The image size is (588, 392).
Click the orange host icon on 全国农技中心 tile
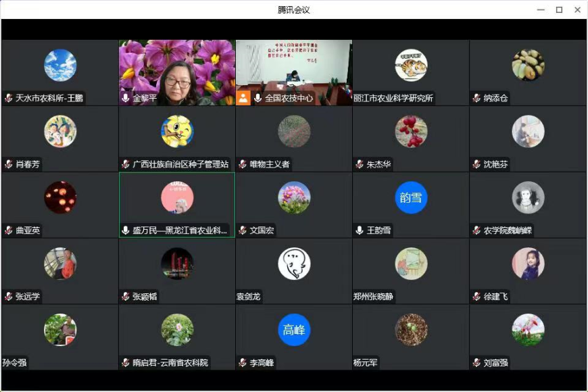coord(243,98)
